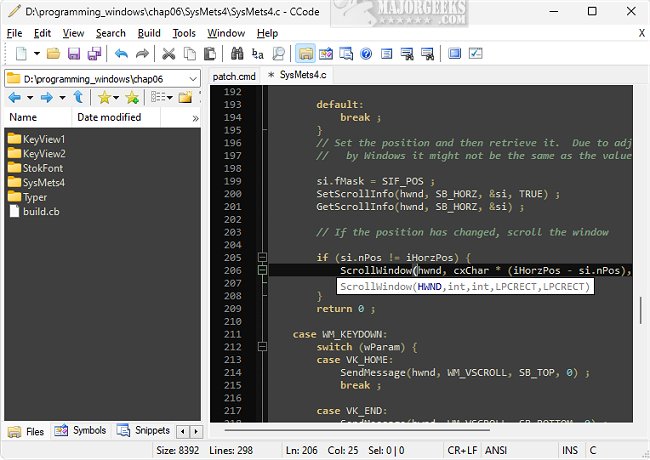Open the Build menu

[149, 33]
